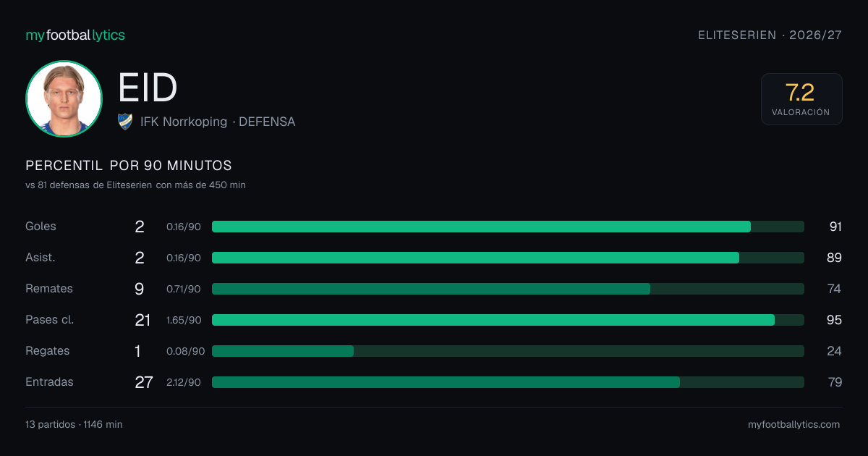Viewport: 868px width, 456px height.
Task: Click the Regates 0.08/90 rate value
Action: [185, 351]
